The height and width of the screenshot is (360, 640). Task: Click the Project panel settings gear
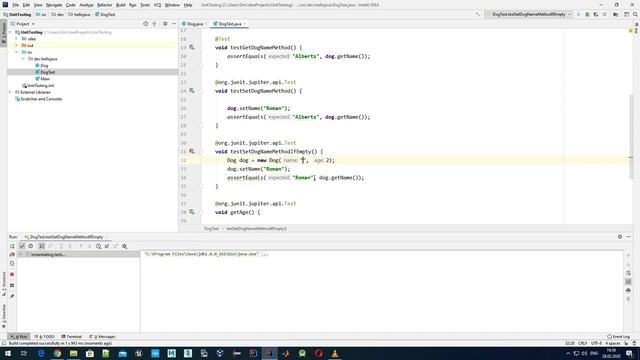(165, 24)
